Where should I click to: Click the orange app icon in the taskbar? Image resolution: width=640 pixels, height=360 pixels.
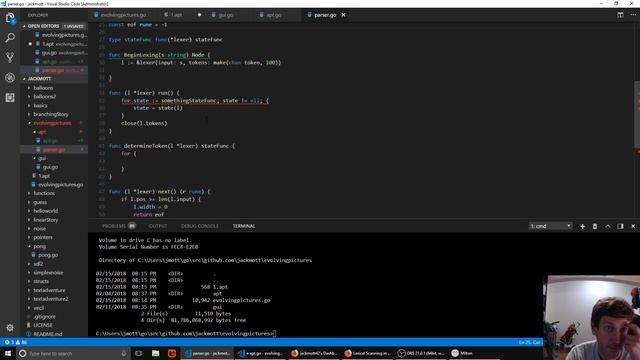coord(172,353)
